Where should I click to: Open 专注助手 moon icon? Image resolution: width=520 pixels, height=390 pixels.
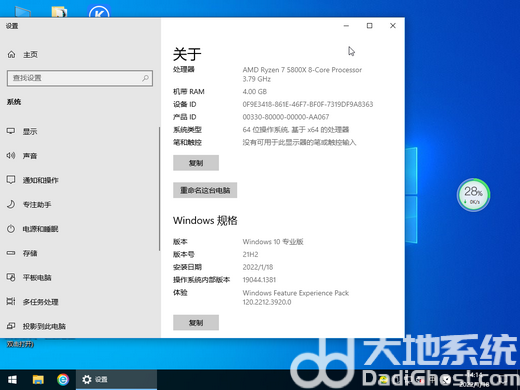coord(11,204)
